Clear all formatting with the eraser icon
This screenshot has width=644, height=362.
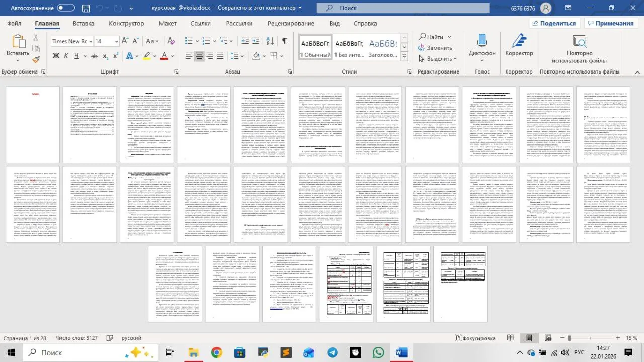[x=172, y=41]
